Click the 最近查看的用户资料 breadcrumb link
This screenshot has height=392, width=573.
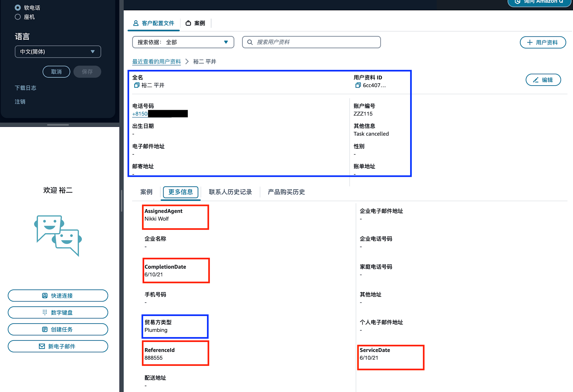pos(156,62)
